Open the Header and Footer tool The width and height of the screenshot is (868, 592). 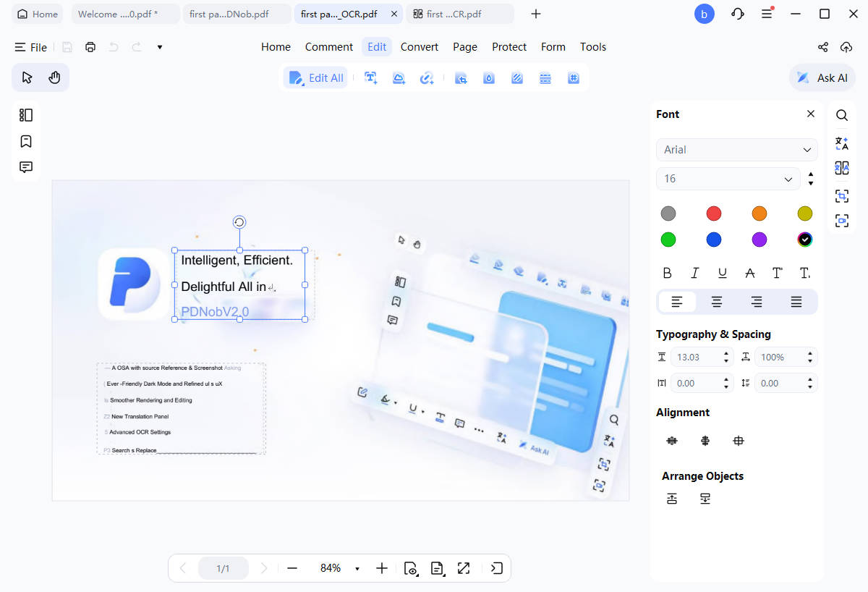pyautogui.click(x=545, y=78)
